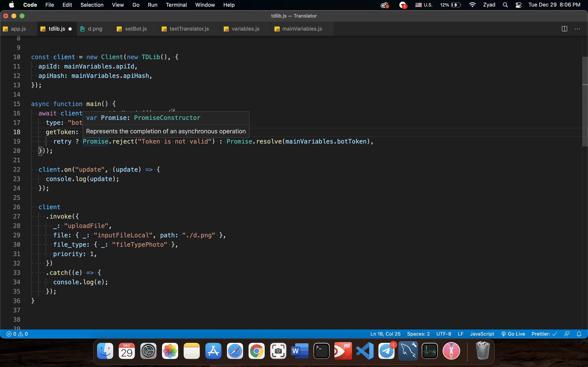
Task: Open the Run menu
Action: click(153, 5)
